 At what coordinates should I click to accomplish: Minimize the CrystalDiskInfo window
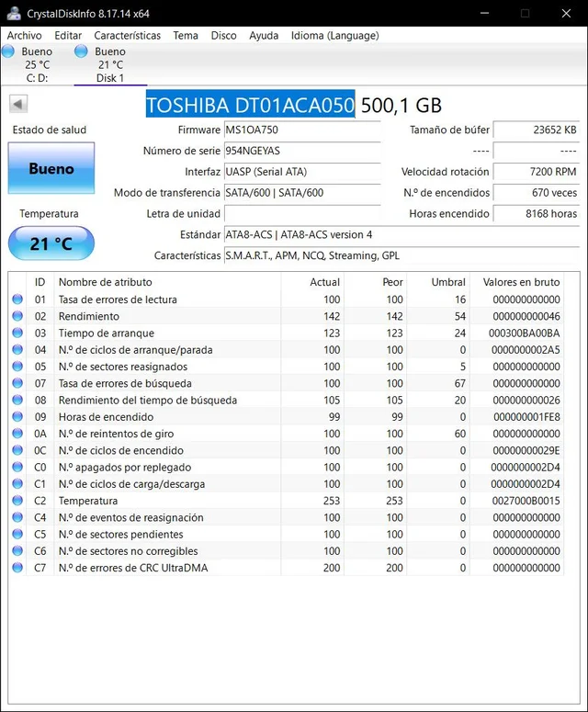point(484,13)
